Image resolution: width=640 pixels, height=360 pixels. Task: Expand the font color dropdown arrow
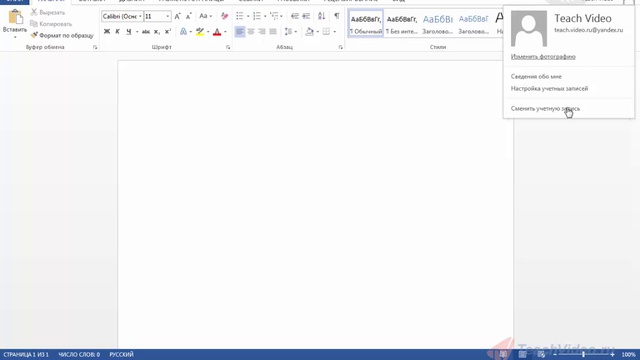coord(225,31)
